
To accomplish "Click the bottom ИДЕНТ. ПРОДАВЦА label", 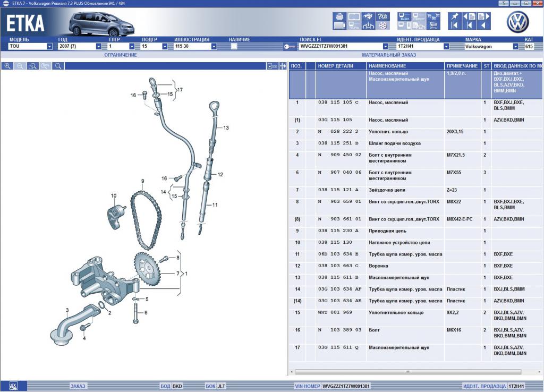I will pos(484,386).
